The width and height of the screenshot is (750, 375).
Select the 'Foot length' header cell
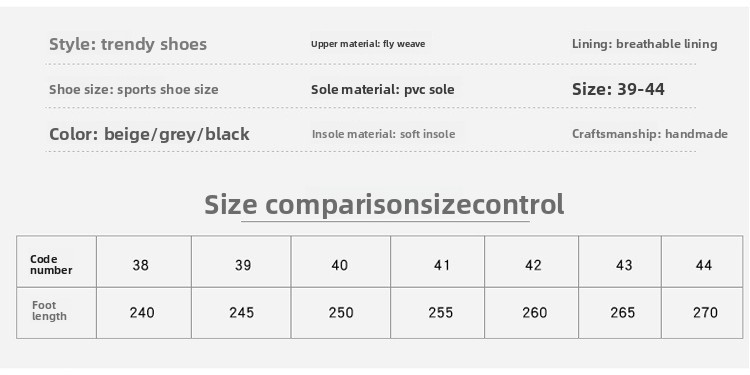click(56, 313)
